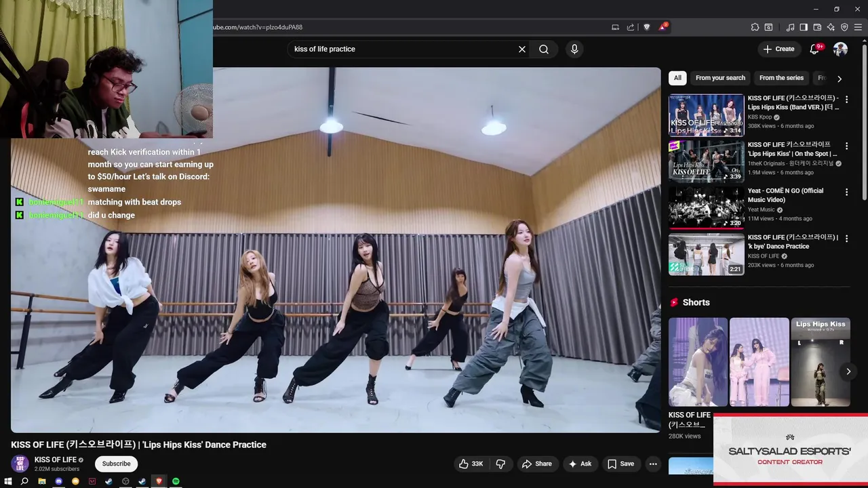Open more actions three-dot menu below video
The image size is (868, 488).
tap(653, 464)
